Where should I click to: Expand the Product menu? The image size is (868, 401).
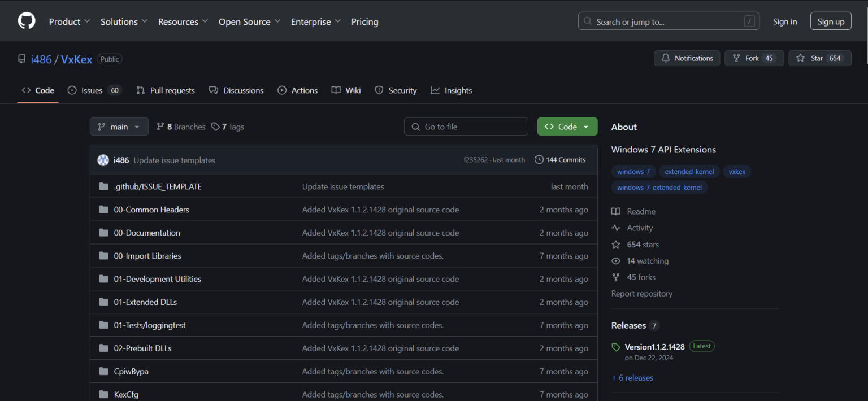[69, 21]
